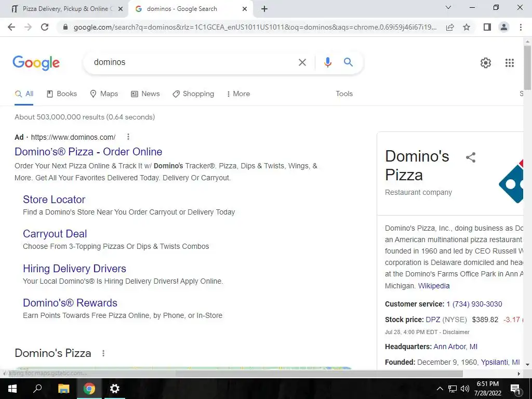Switch to Books results
The width and height of the screenshot is (532, 399).
click(62, 94)
